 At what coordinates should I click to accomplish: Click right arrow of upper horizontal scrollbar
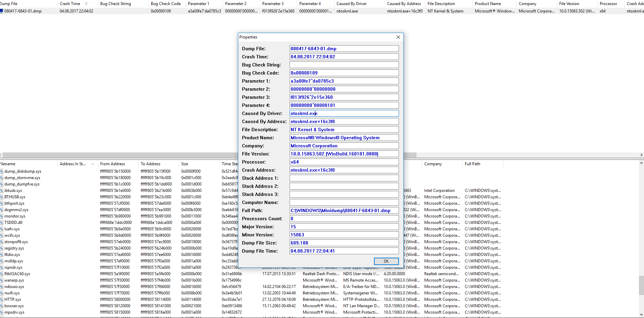(641, 155)
